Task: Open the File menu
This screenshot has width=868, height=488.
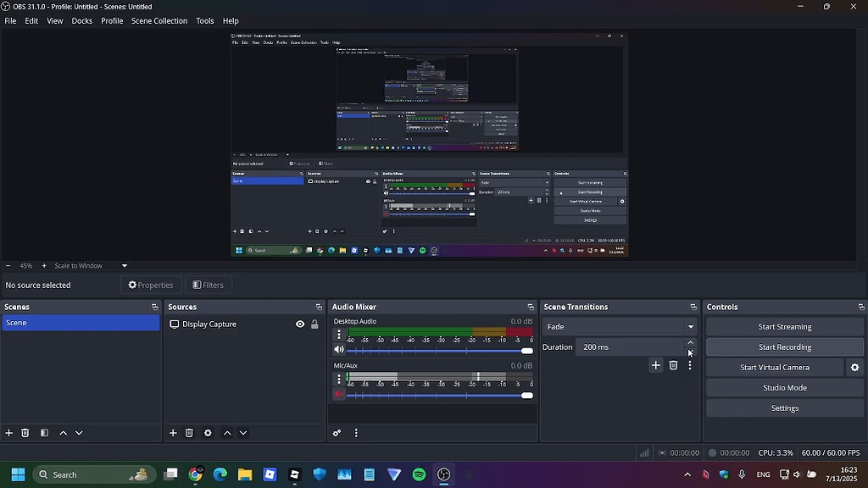Action: pos(10,21)
